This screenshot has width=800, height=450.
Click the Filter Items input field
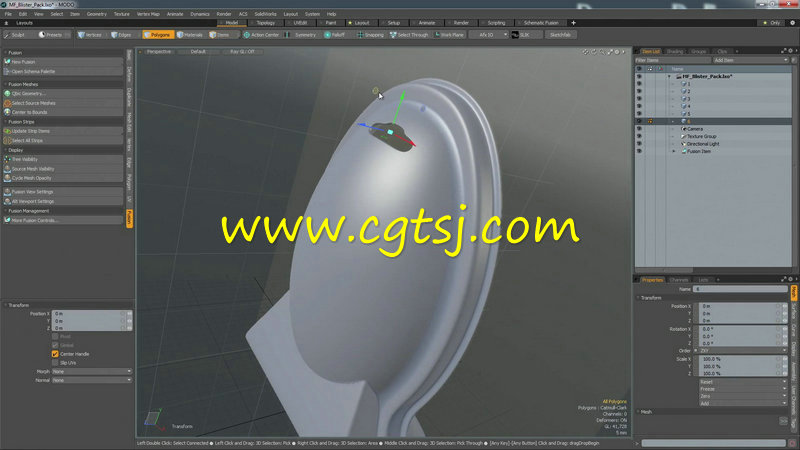tap(672, 60)
